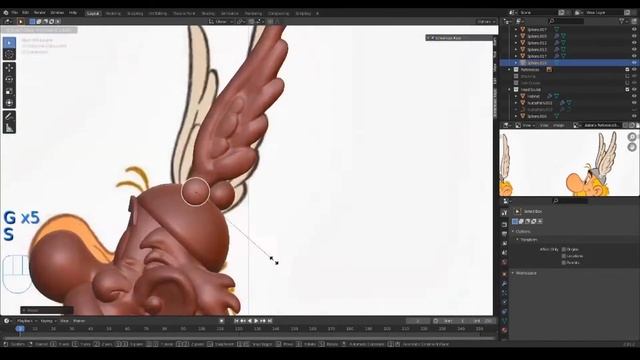Enable Affect Only Locations checkbox
The width and height of the screenshot is (640, 360).
[564, 256]
